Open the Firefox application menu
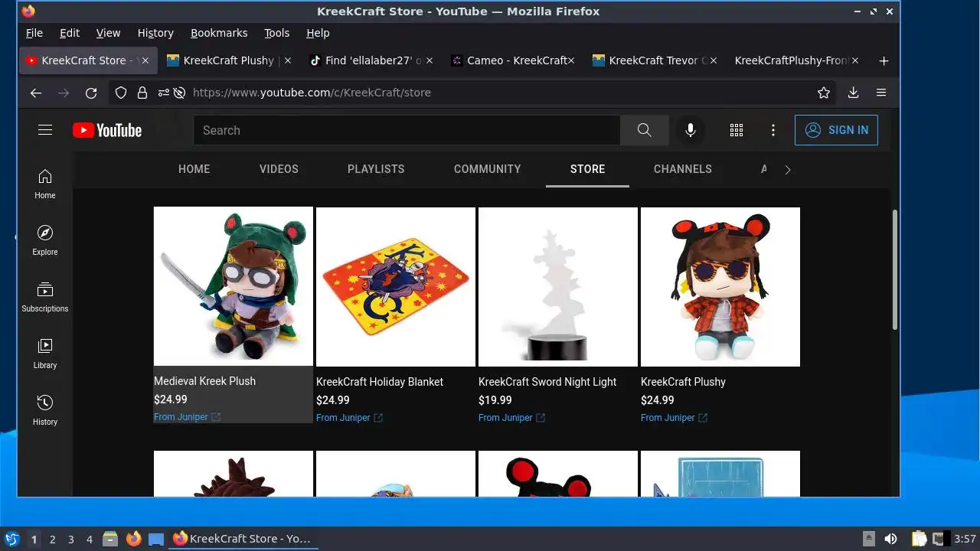This screenshot has width=980, height=551. click(x=881, y=93)
